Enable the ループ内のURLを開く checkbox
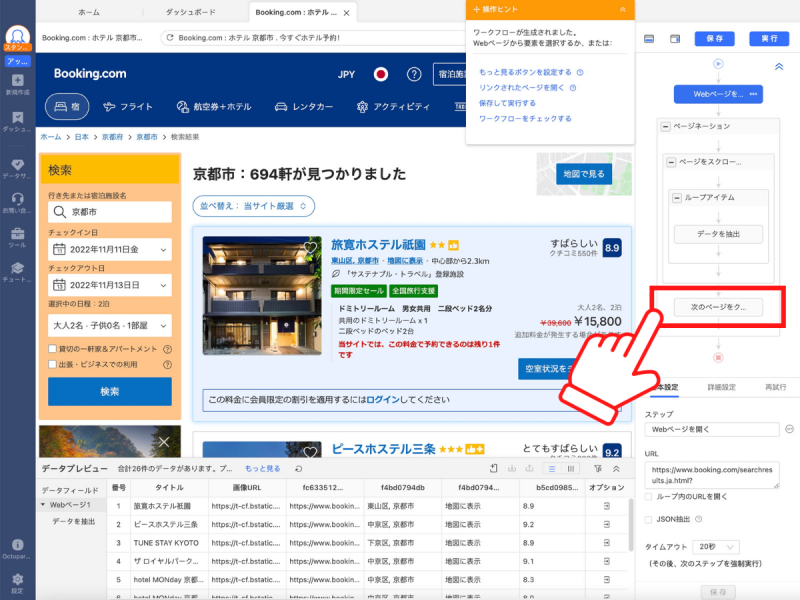800x600 pixels. point(648,496)
